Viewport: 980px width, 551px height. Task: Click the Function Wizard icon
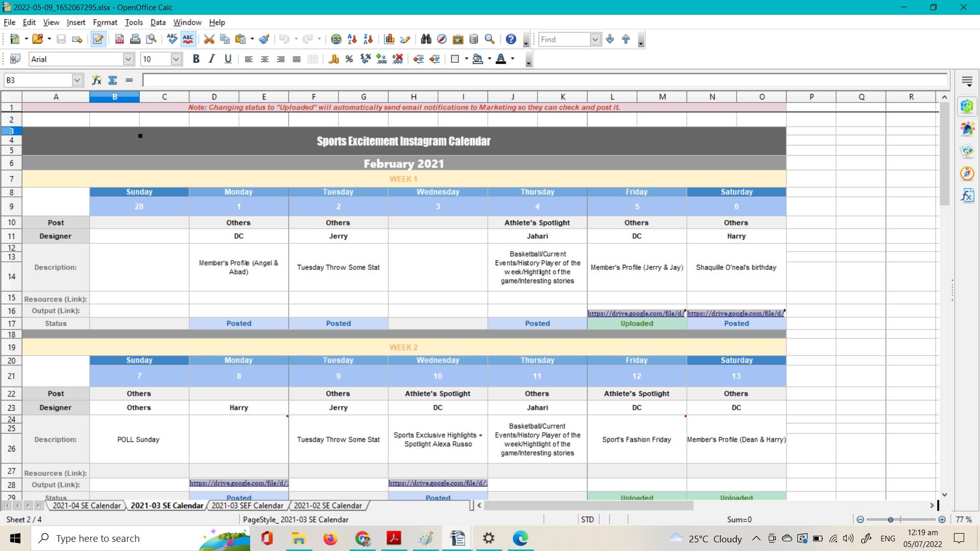click(x=96, y=80)
